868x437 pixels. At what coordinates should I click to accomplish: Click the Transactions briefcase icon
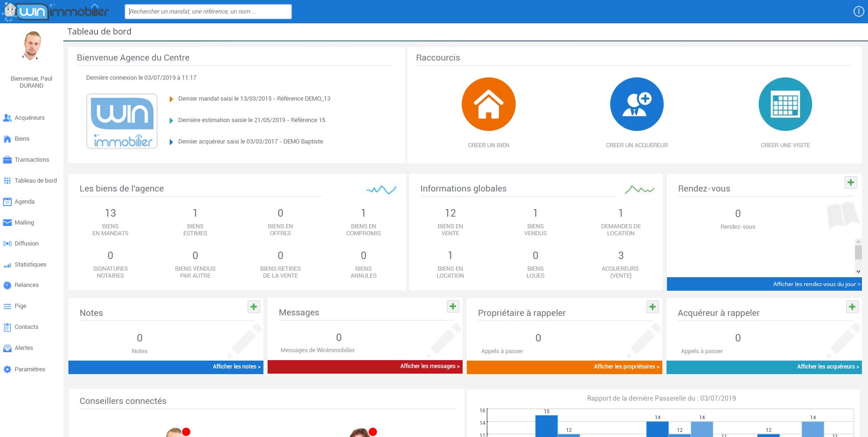7,160
